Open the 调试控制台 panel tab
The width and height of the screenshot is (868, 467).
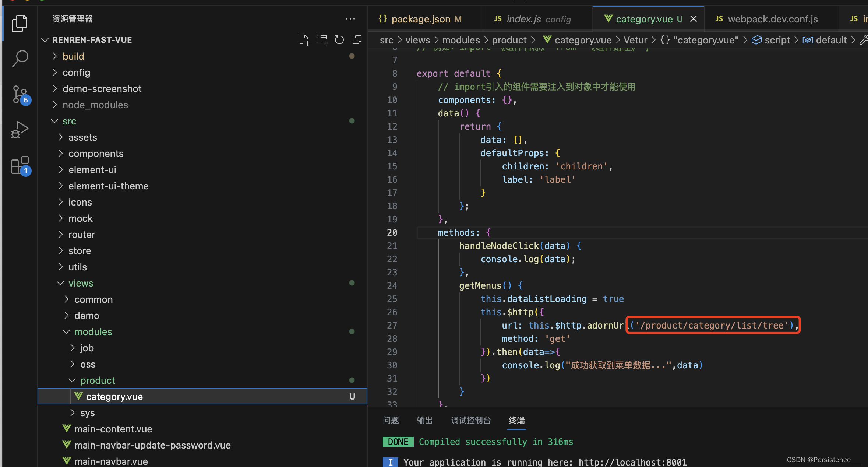click(471, 420)
